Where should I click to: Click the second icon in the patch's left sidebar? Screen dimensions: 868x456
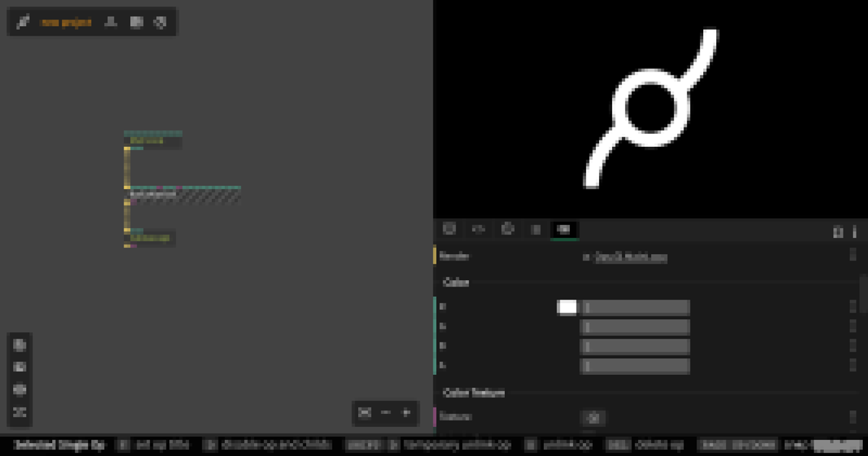click(20, 367)
